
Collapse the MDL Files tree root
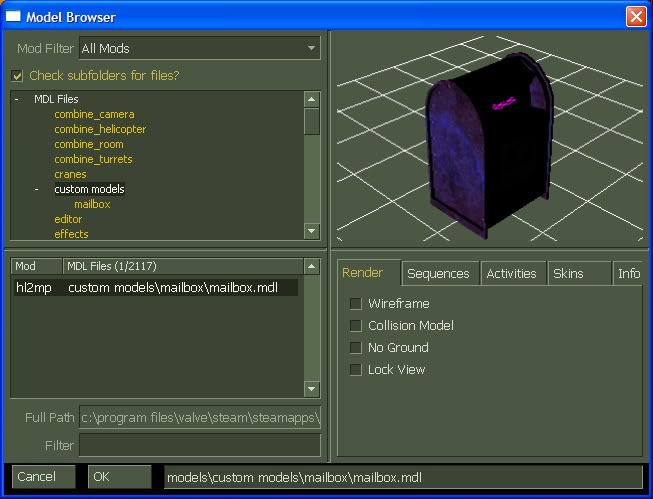point(17,99)
